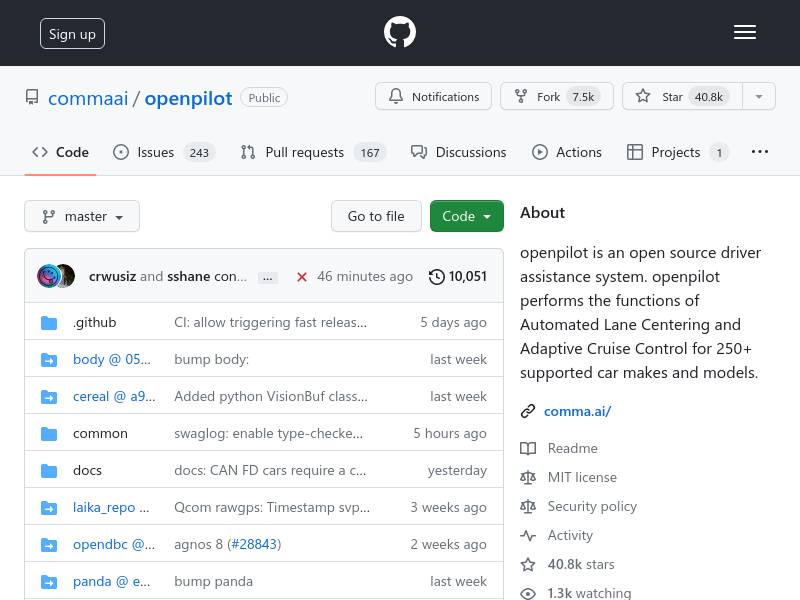
Task: Open pull request #28843 link
Action: [x=254, y=544]
